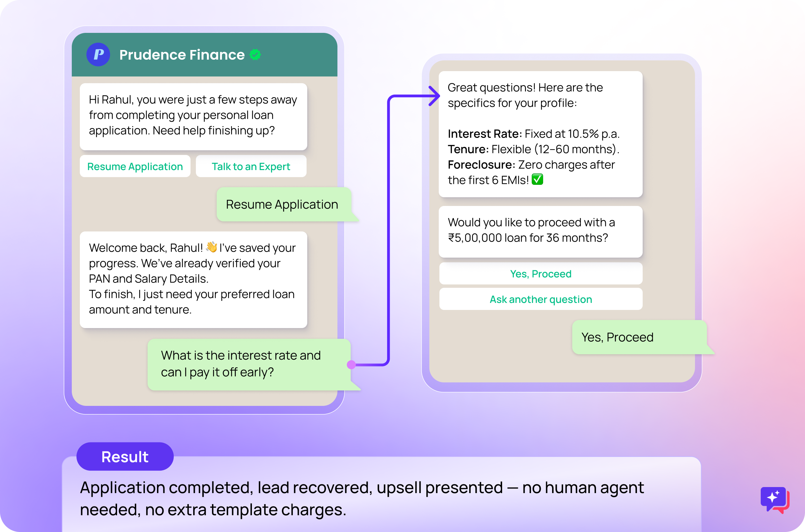Click the Prudence Finance header title
This screenshot has height=532, width=805.
(x=182, y=55)
